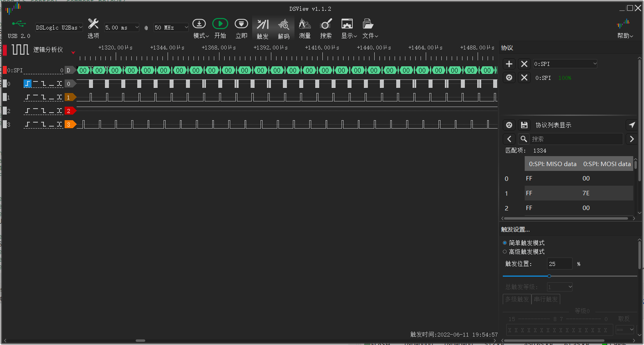Select 高级触发模式 advanced trigger mode
The width and height of the screenshot is (644, 345).
tap(523, 252)
